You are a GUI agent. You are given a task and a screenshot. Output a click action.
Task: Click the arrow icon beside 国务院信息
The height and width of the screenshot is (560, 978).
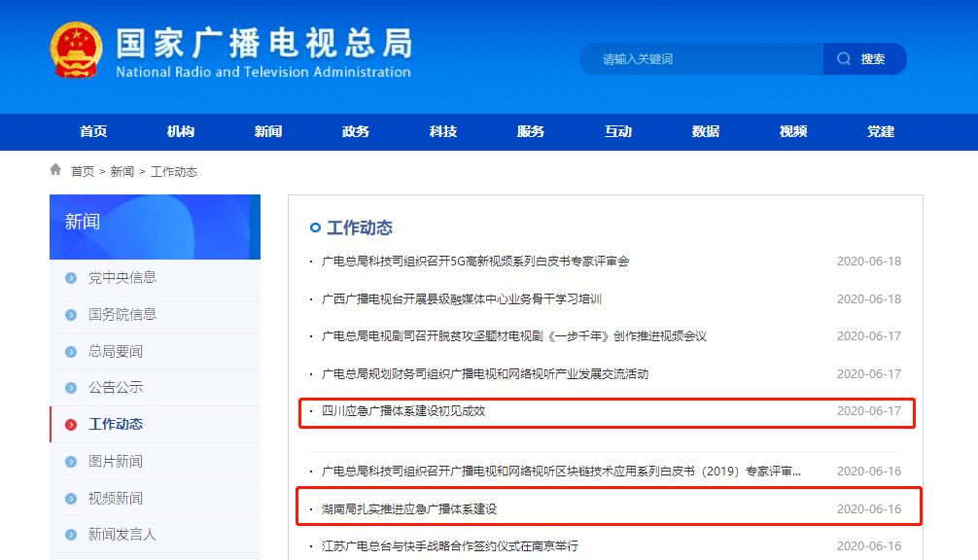click(71, 315)
